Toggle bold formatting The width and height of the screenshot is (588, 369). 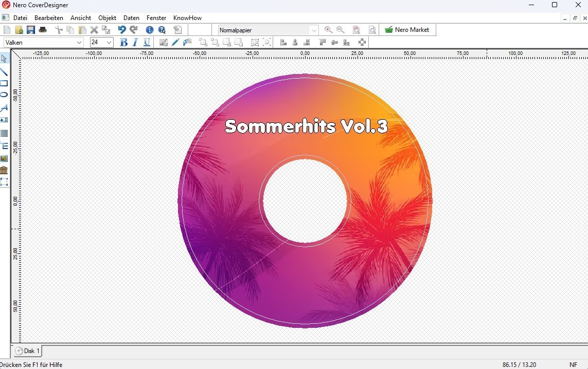[123, 42]
